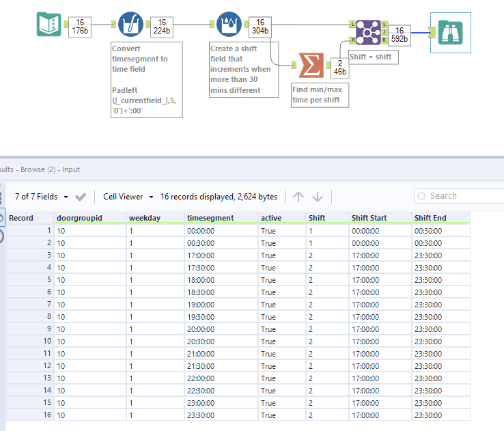Click the Multi-Field Formula tool icon

pos(130,25)
